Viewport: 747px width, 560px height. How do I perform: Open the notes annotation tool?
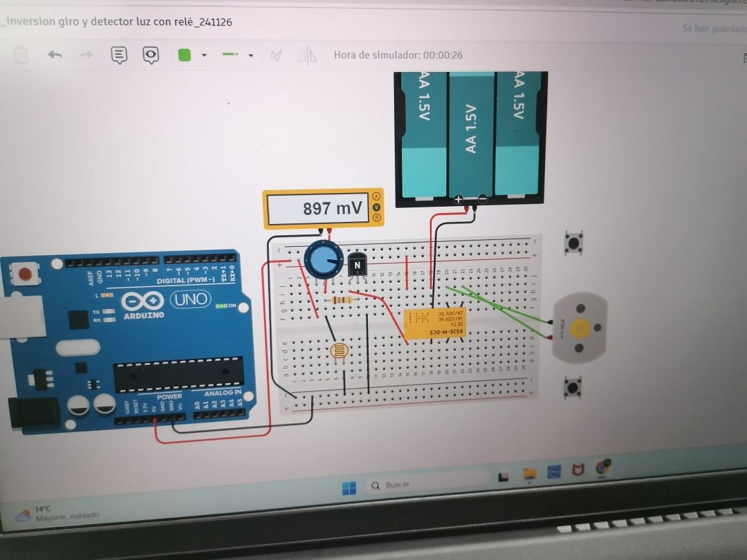[x=119, y=55]
